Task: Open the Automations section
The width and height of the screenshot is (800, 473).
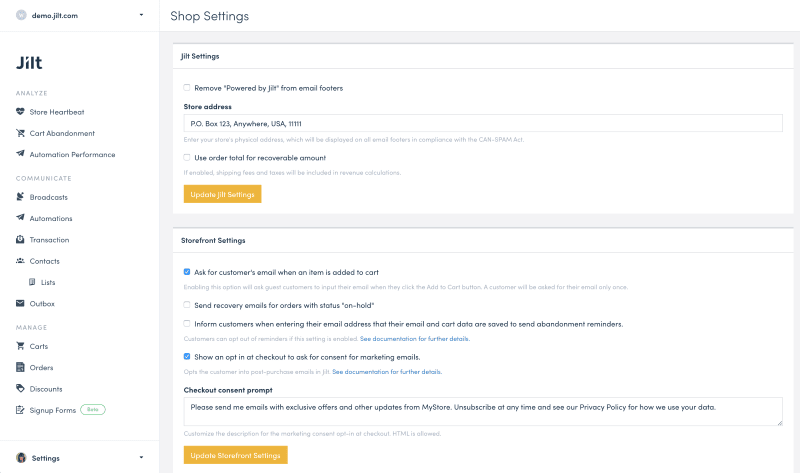Action: pyautogui.click(x=51, y=218)
